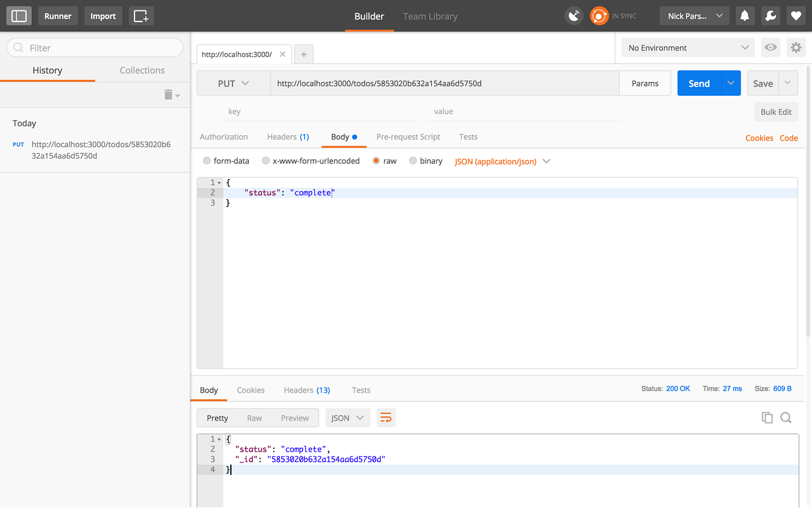Open response search with the magnifier icon
The width and height of the screenshot is (812, 508).
pyautogui.click(x=786, y=417)
